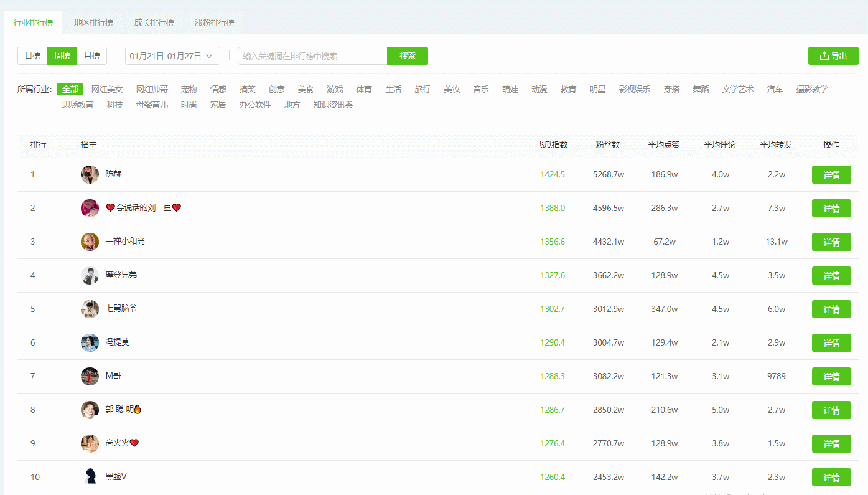This screenshot has width=868, height=495.
Task: Click the avatar of 一禅小和尚
Action: pyautogui.click(x=90, y=242)
